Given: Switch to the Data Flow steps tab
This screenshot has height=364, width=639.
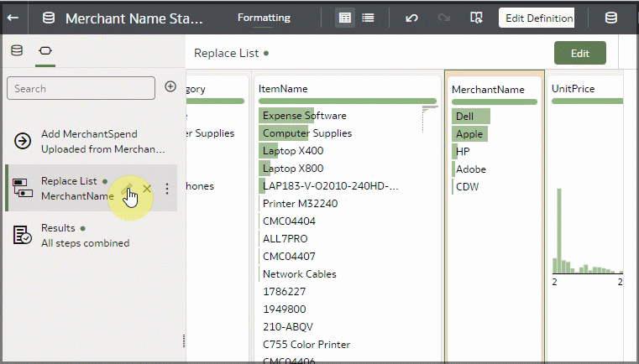Looking at the screenshot, I should pos(45,51).
